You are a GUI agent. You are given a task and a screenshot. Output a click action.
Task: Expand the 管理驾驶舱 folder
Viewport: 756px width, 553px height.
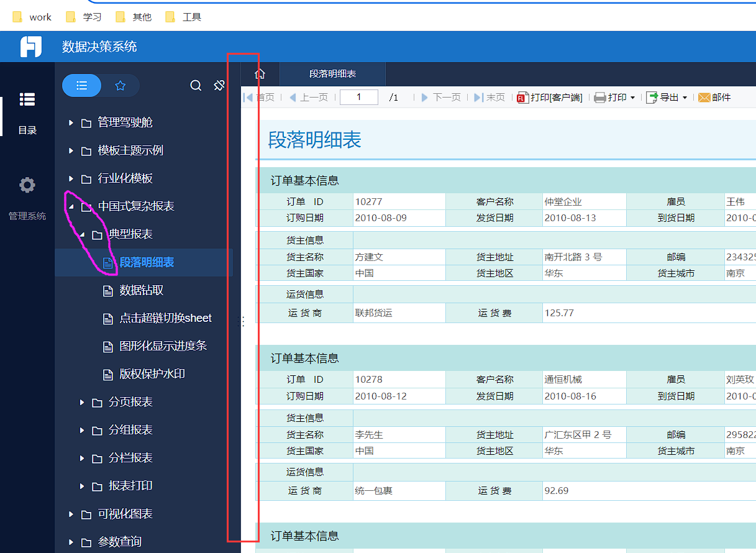click(71, 123)
